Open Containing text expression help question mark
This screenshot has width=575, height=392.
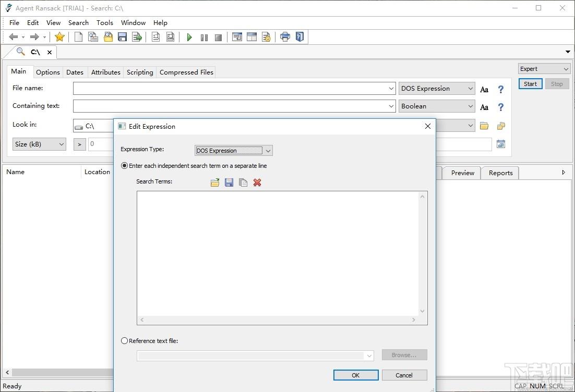(500, 107)
